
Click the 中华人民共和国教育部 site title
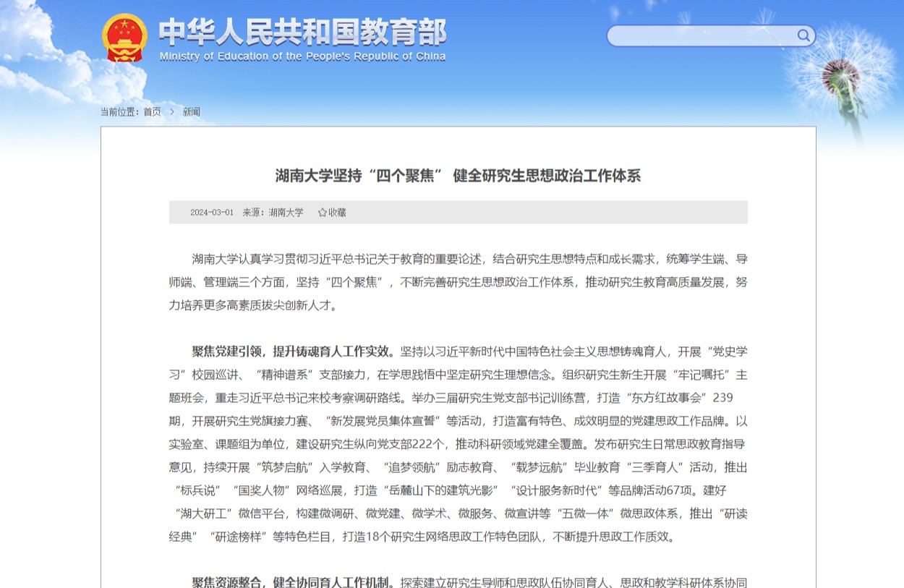coord(302,32)
